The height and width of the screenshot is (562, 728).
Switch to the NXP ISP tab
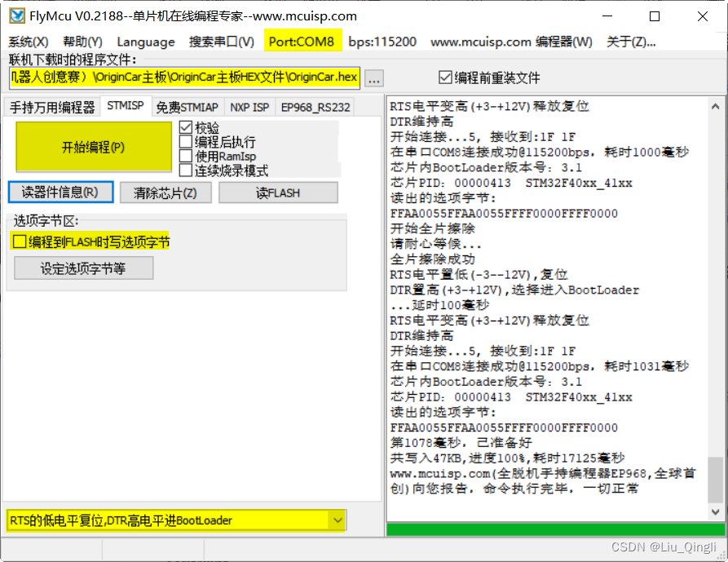249,105
